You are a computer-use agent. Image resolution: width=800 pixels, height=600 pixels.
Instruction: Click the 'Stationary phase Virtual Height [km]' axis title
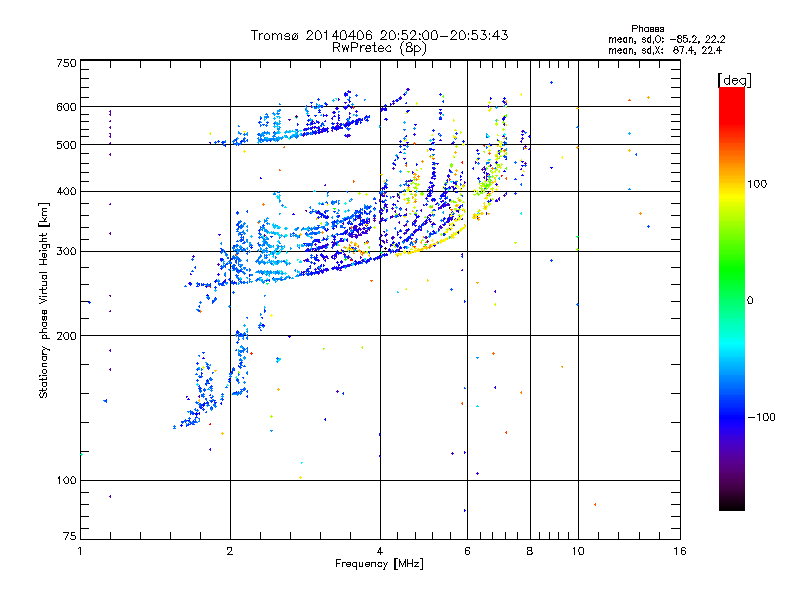pyautogui.click(x=44, y=301)
